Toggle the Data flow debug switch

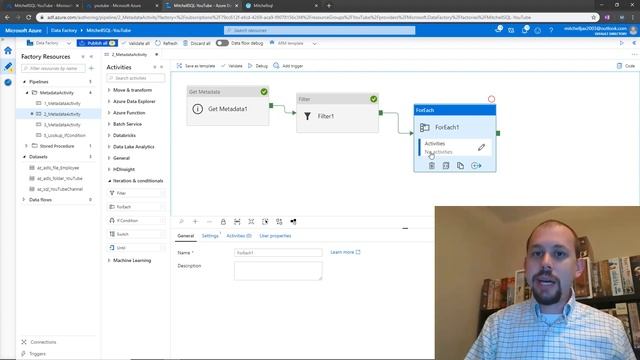tap(222, 43)
